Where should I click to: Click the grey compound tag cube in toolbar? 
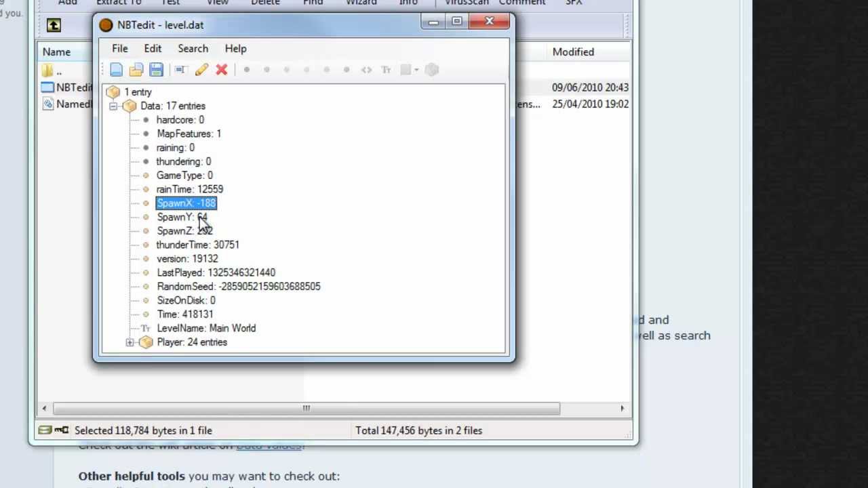[432, 69]
